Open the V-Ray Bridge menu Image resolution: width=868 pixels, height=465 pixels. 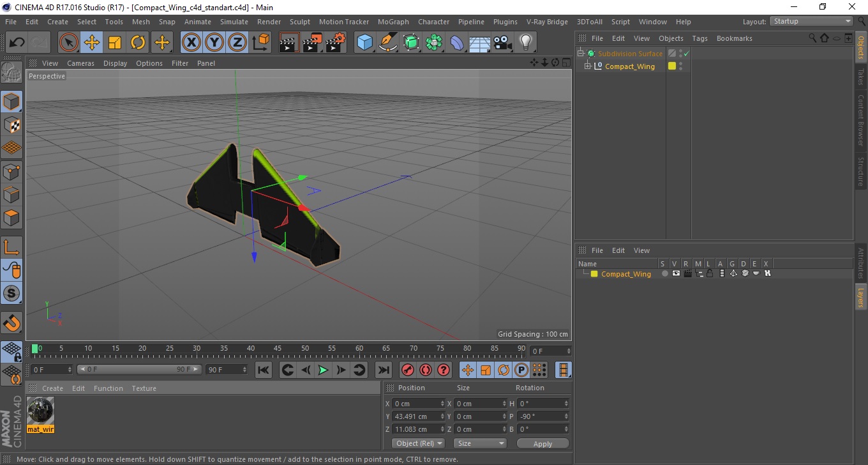coord(547,22)
